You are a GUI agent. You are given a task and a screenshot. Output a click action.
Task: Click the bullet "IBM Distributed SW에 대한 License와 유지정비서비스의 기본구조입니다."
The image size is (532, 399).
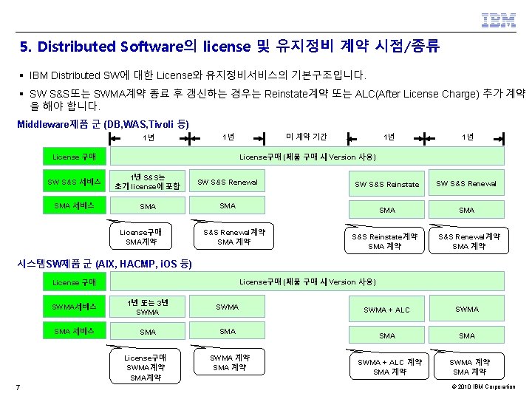[x=198, y=75]
